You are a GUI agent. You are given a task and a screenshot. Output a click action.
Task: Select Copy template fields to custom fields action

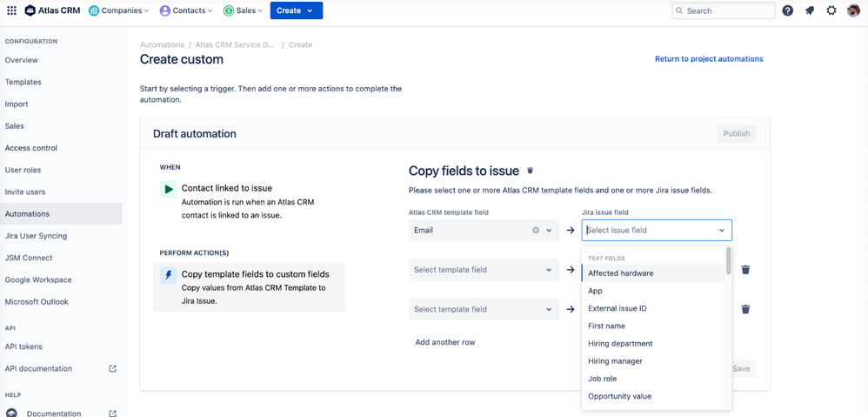coord(249,287)
